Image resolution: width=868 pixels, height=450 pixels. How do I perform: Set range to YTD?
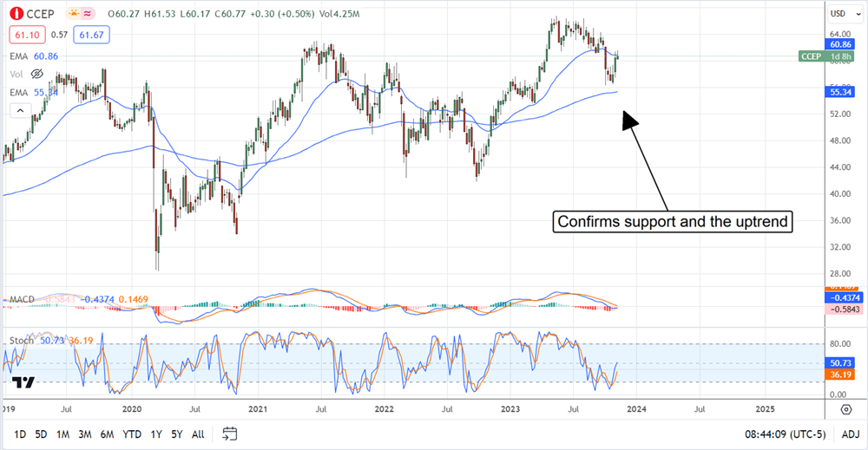coord(132,434)
